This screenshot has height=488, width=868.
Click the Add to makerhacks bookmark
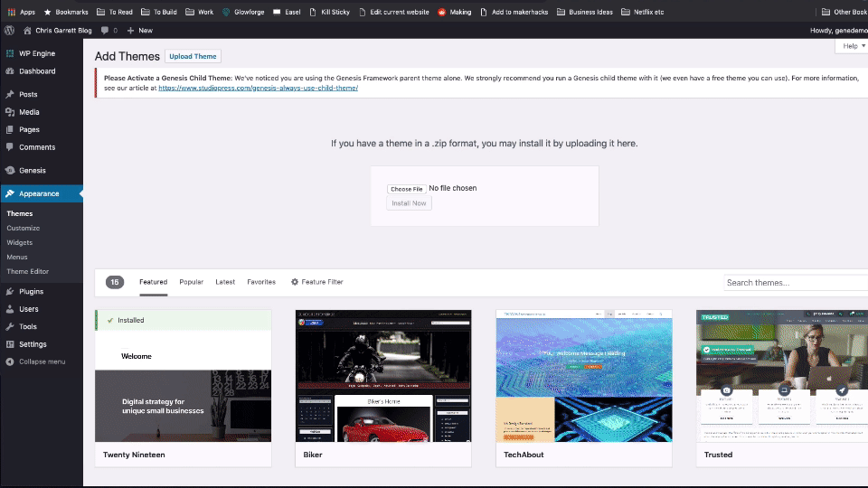514,12
